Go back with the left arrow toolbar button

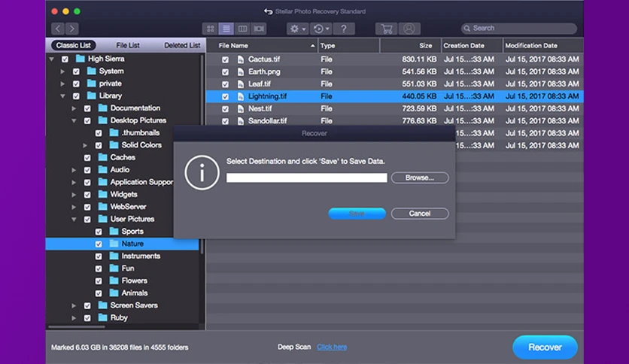coord(58,29)
